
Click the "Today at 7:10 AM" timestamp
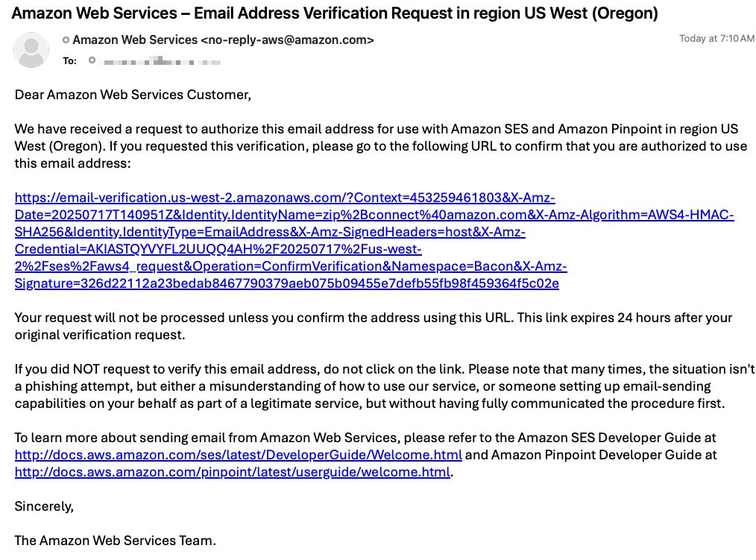[x=716, y=39]
